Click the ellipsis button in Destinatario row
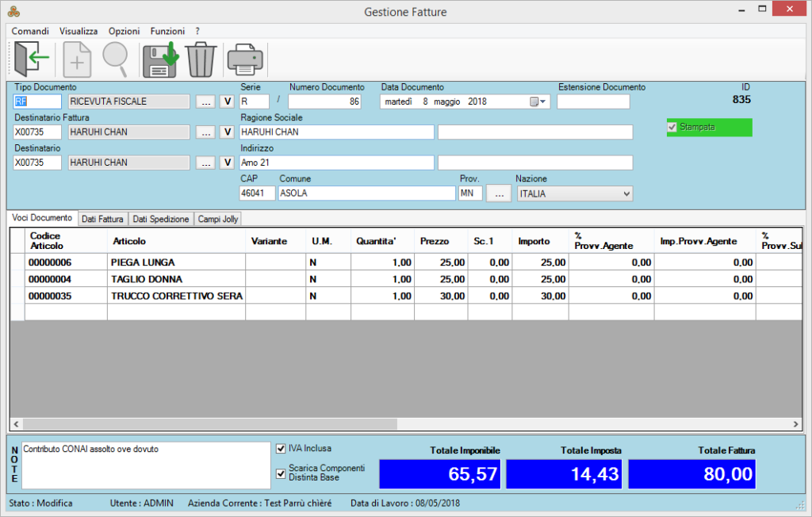This screenshot has height=517, width=812. tap(205, 163)
